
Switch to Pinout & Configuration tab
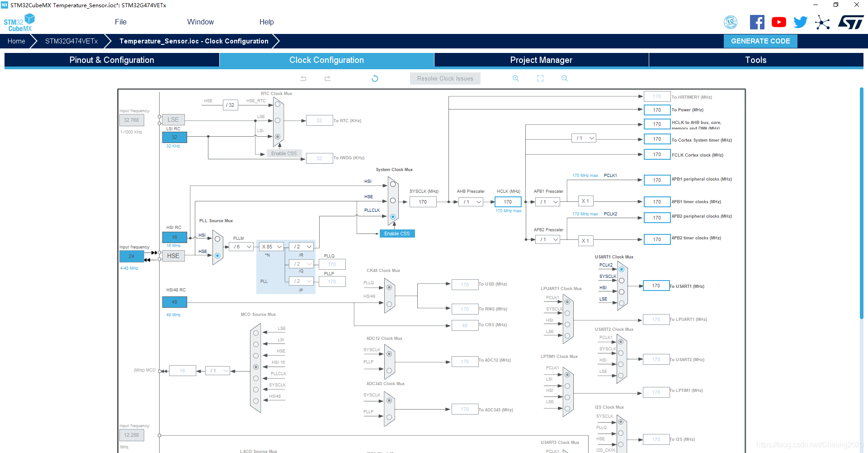pyautogui.click(x=112, y=60)
